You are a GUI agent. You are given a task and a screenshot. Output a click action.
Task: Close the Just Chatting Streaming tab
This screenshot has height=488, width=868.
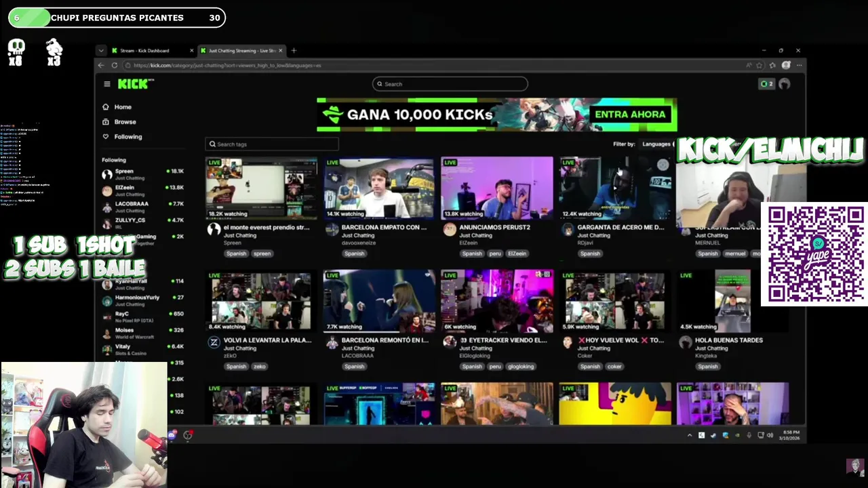[x=280, y=50]
